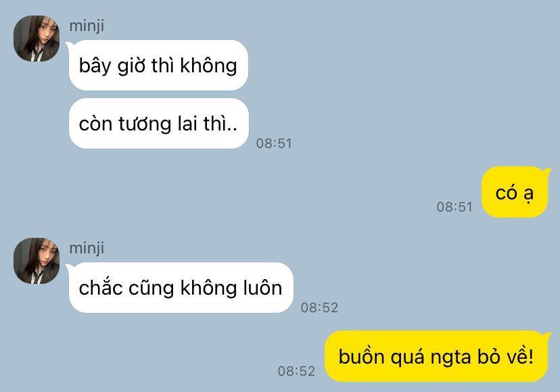Tap the 08:52 timestamp beside the last yellow bubble
Viewport: 560px width, 392px height.
tap(296, 371)
